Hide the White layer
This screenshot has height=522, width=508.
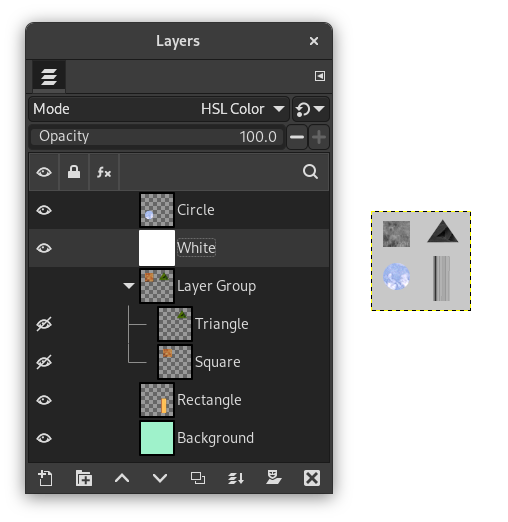[44, 248]
